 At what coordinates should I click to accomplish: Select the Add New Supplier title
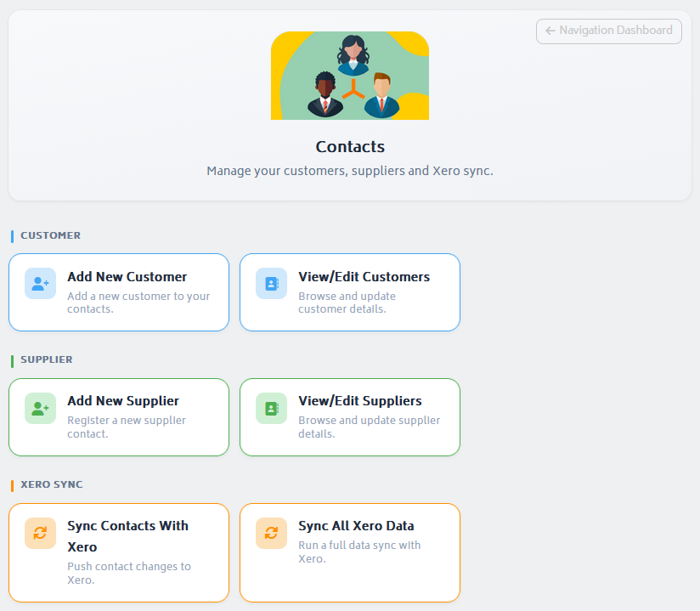pyautogui.click(x=123, y=401)
